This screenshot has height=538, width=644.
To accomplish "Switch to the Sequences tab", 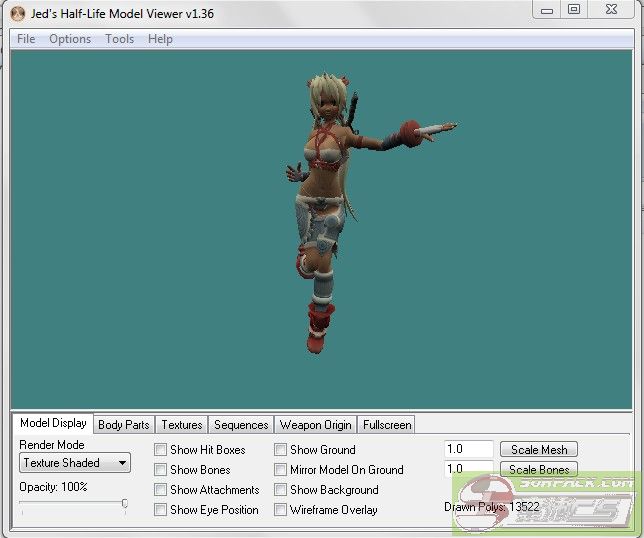I will [241, 425].
